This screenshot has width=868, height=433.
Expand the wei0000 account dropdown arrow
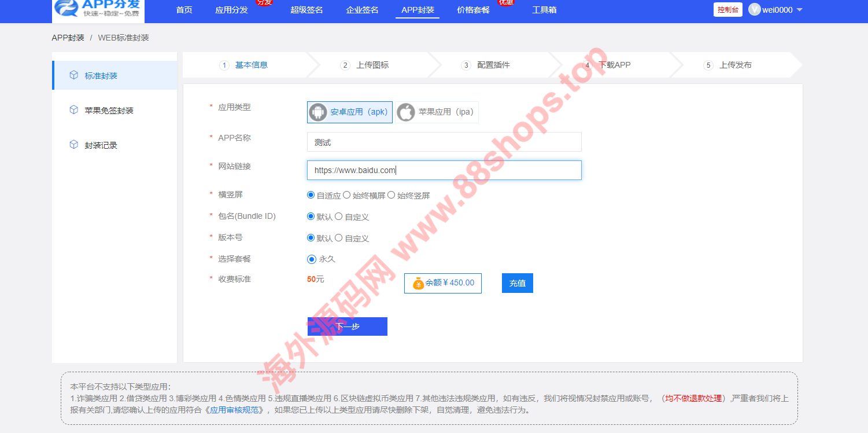click(800, 10)
